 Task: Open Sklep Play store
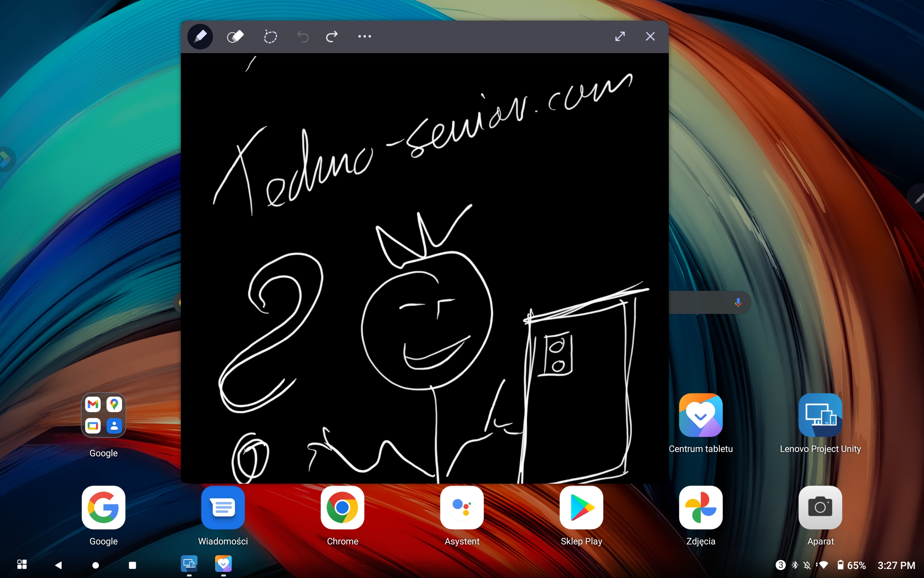click(x=581, y=508)
